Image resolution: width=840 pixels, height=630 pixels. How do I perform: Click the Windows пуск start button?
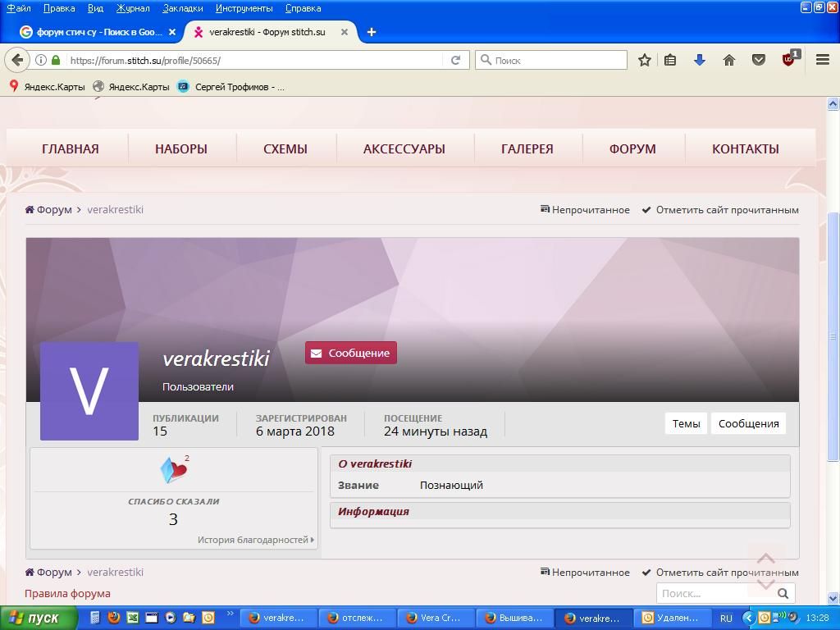tap(38, 618)
